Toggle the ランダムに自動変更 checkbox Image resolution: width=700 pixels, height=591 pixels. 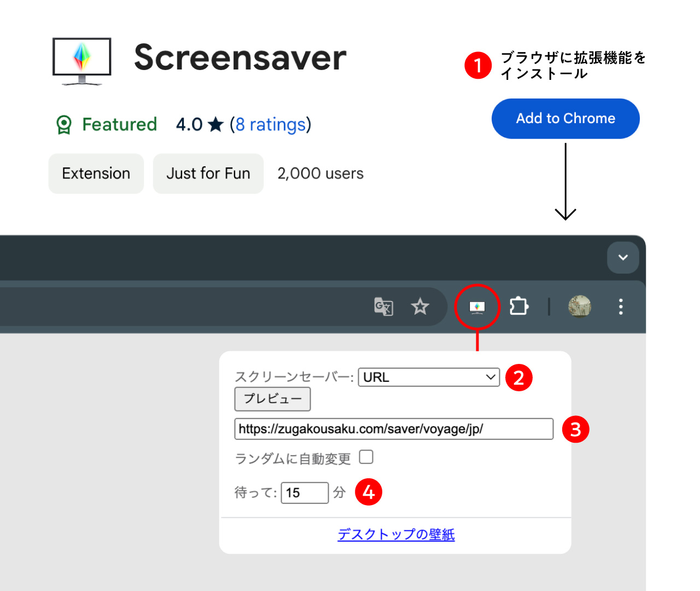pyautogui.click(x=366, y=457)
